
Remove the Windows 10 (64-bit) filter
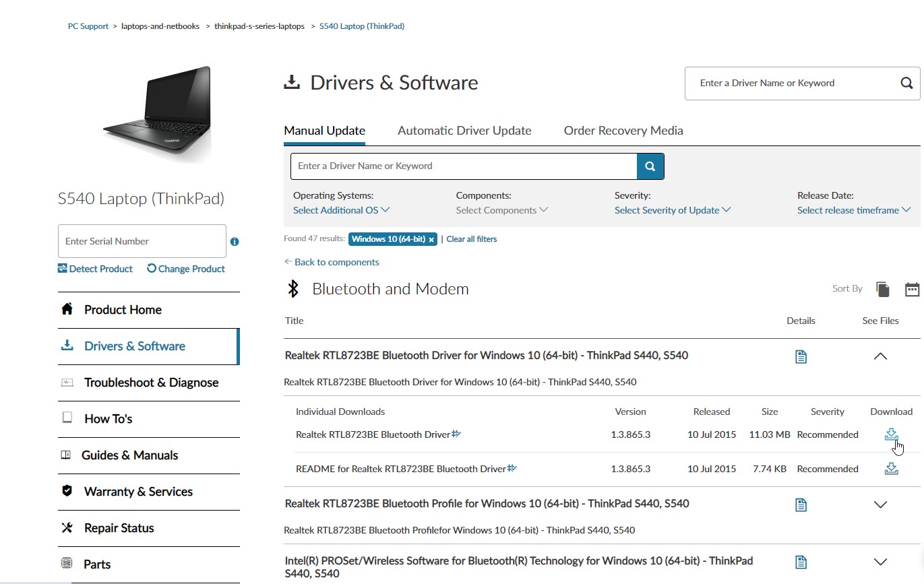click(x=431, y=238)
